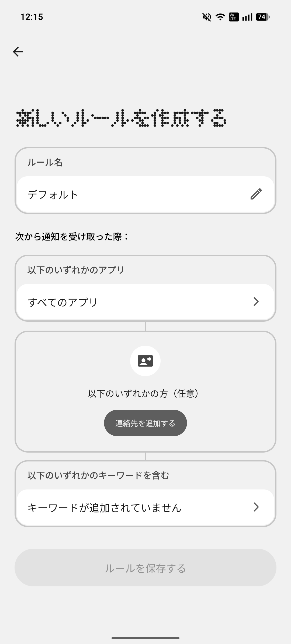The height and width of the screenshot is (644, 291).
Task: Tap the back arrow
Action: click(x=18, y=51)
